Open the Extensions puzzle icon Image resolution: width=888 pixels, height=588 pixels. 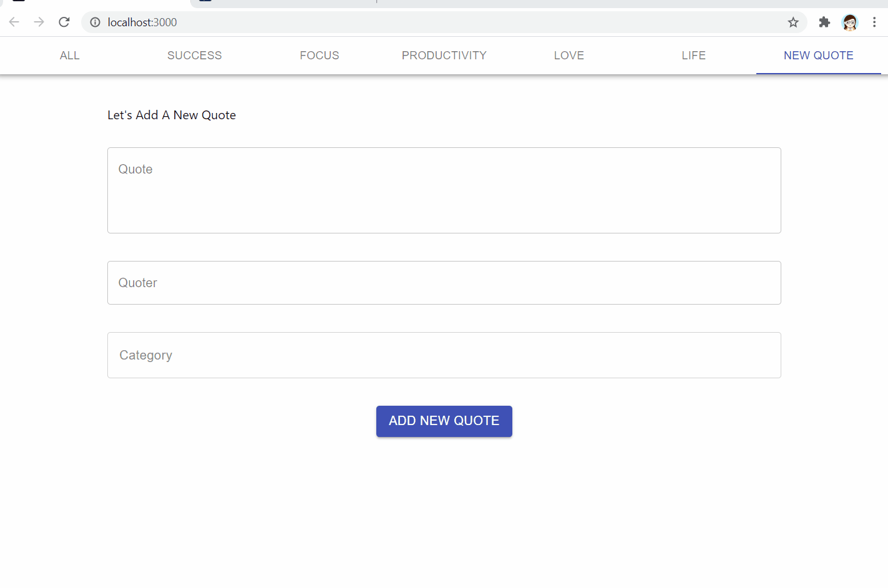(x=824, y=22)
